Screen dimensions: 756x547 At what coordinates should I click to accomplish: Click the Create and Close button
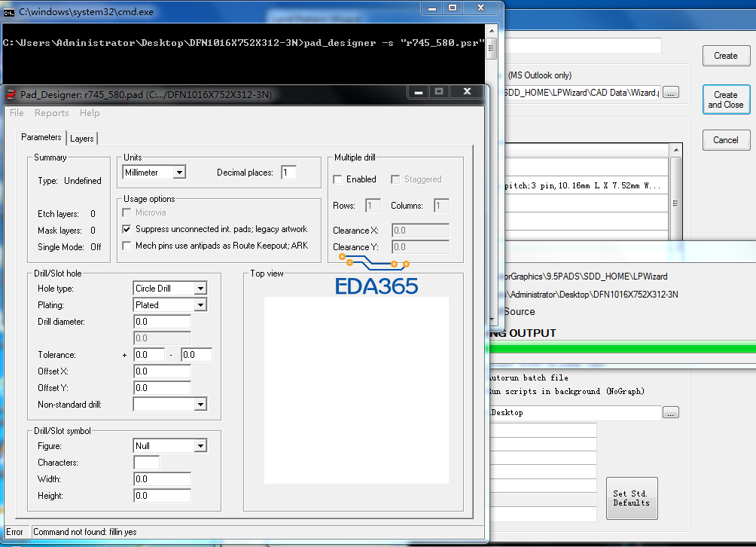726,100
